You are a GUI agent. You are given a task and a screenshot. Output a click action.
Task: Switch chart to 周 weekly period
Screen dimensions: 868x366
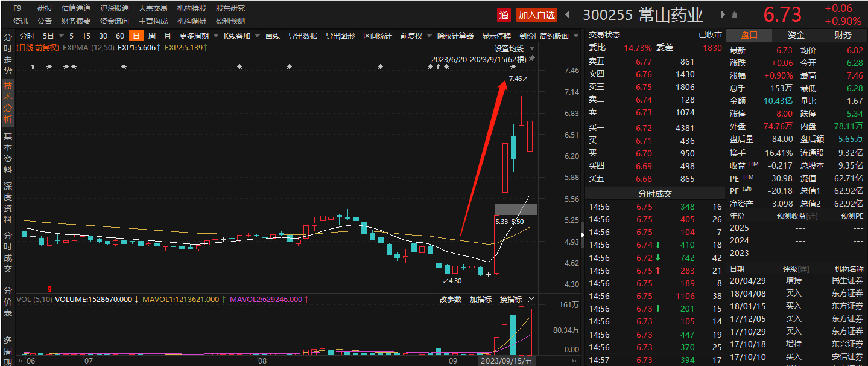click(x=152, y=36)
